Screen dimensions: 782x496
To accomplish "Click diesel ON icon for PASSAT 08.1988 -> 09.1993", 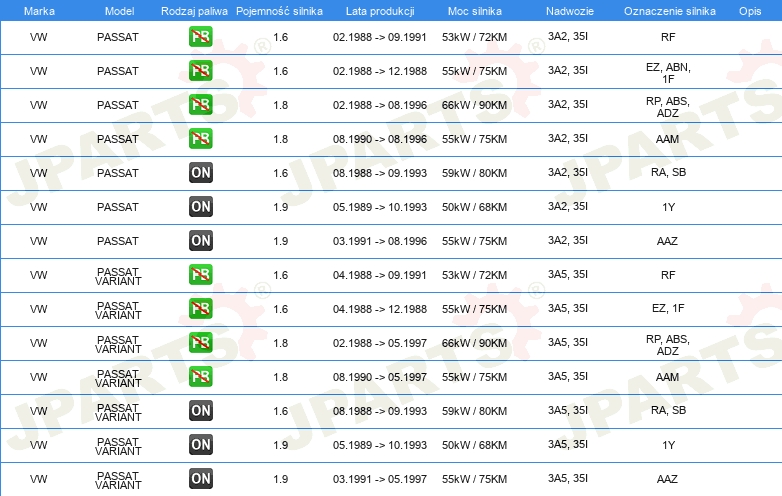I will click(x=200, y=172).
